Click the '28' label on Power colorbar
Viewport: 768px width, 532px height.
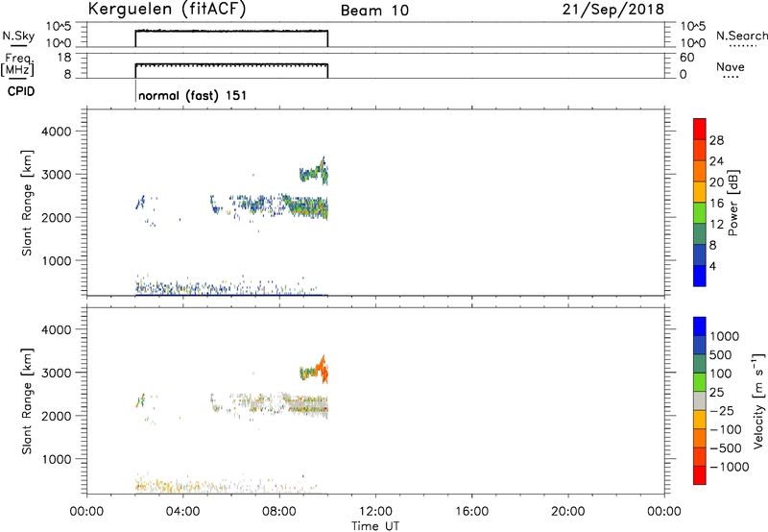click(x=716, y=140)
